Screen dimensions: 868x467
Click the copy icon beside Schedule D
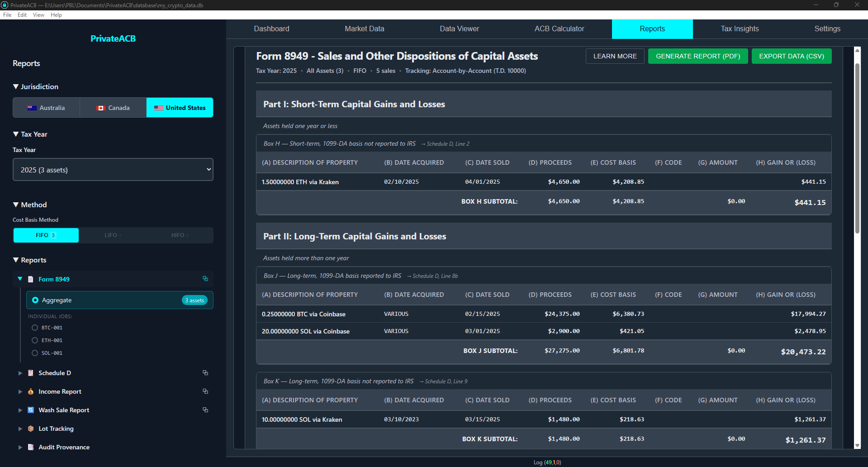coord(205,372)
